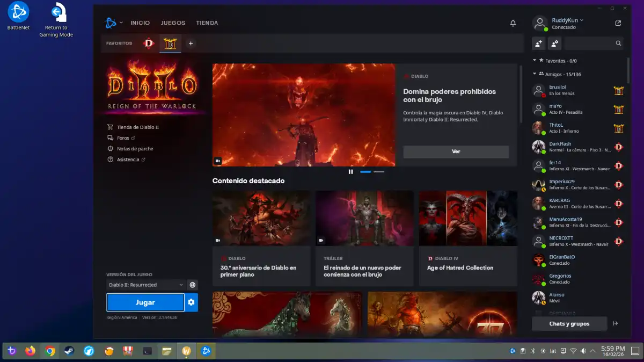The height and width of the screenshot is (362, 644).
Task: Go to the JUEGOS tab
Action: click(173, 23)
